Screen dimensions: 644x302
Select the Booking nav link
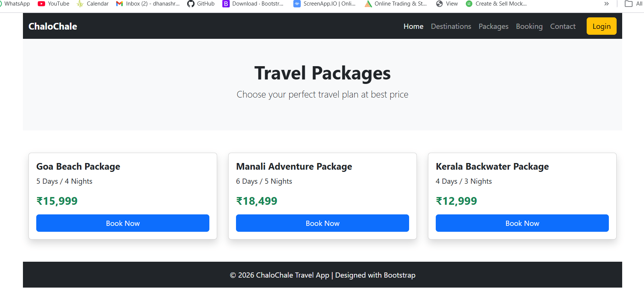click(x=529, y=26)
